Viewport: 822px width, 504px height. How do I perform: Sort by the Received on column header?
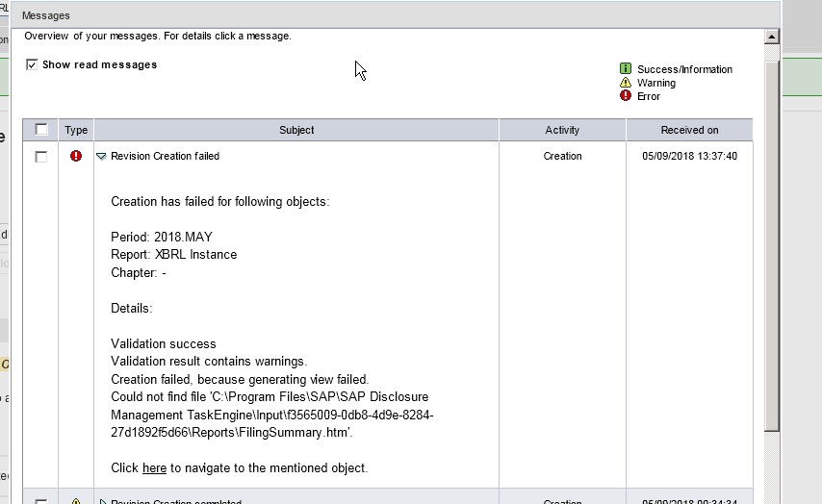(689, 130)
